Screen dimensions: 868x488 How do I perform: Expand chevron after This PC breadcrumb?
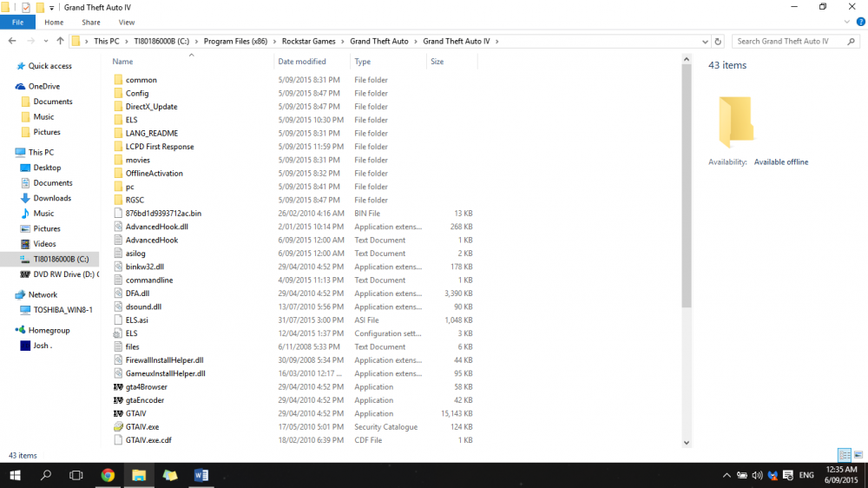pos(127,42)
